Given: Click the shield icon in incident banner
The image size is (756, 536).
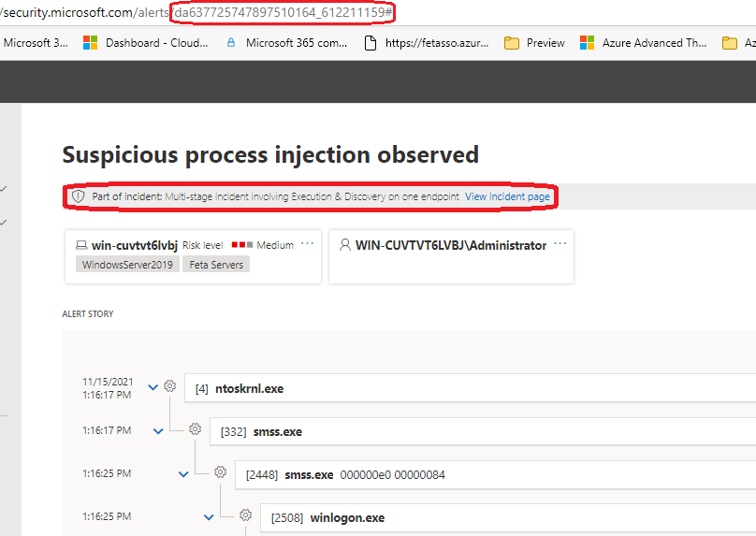Looking at the screenshot, I should pos(79,197).
